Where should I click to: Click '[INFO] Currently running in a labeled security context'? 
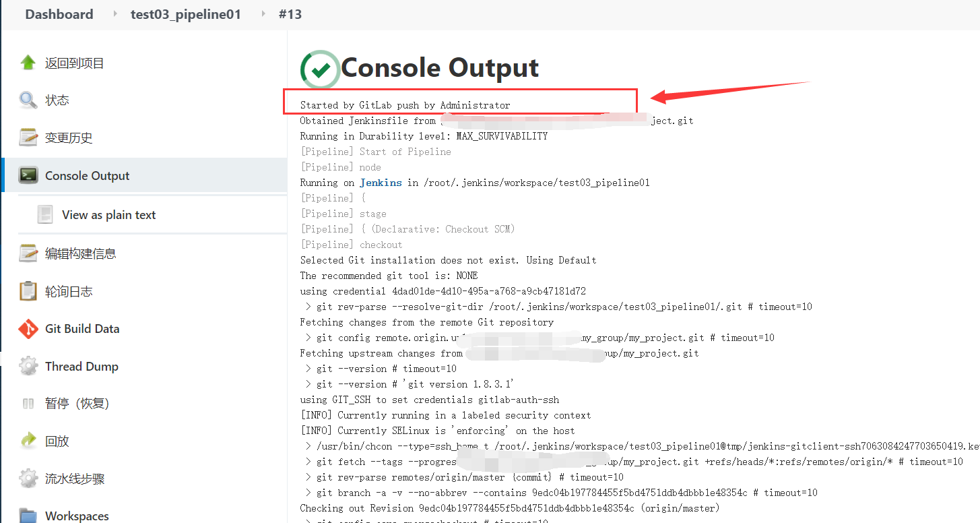(446, 415)
